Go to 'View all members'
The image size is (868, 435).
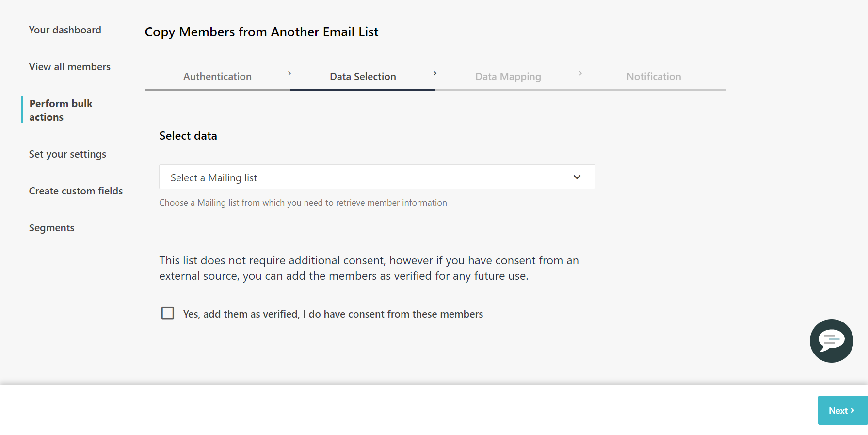[70, 67]
